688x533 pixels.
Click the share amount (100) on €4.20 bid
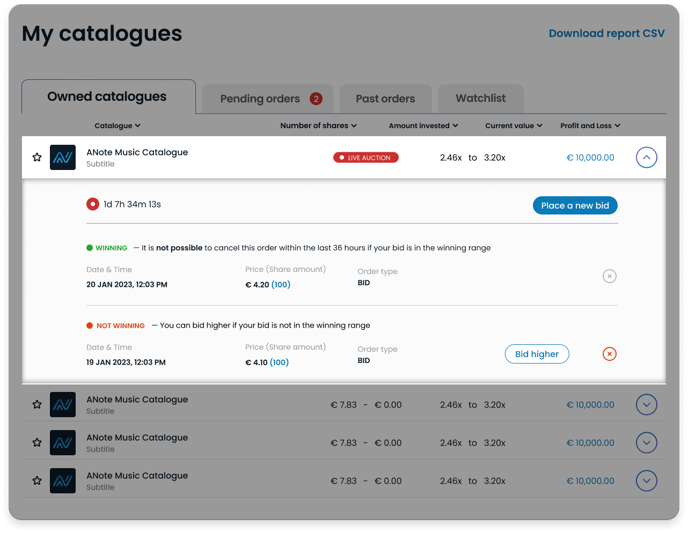pyautogui.click(x=281, y=285)
